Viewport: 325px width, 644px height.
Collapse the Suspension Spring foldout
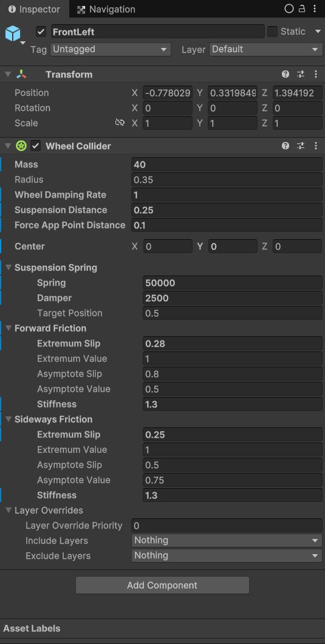point(9,268)
